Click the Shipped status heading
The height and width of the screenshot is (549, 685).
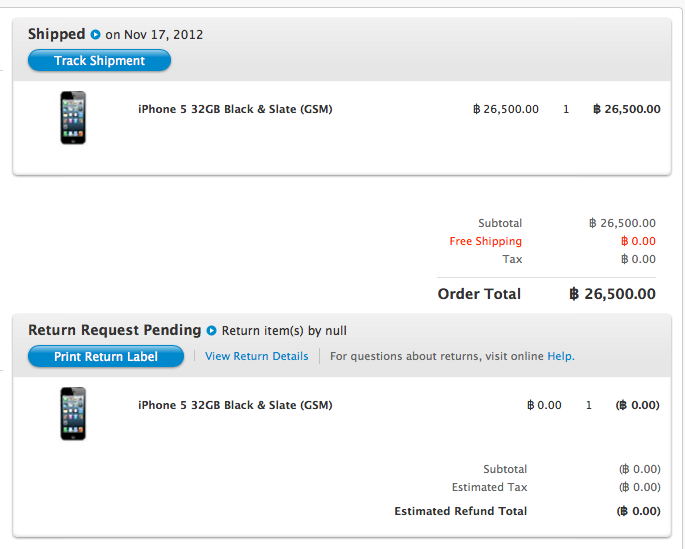[x=57, y=34]
